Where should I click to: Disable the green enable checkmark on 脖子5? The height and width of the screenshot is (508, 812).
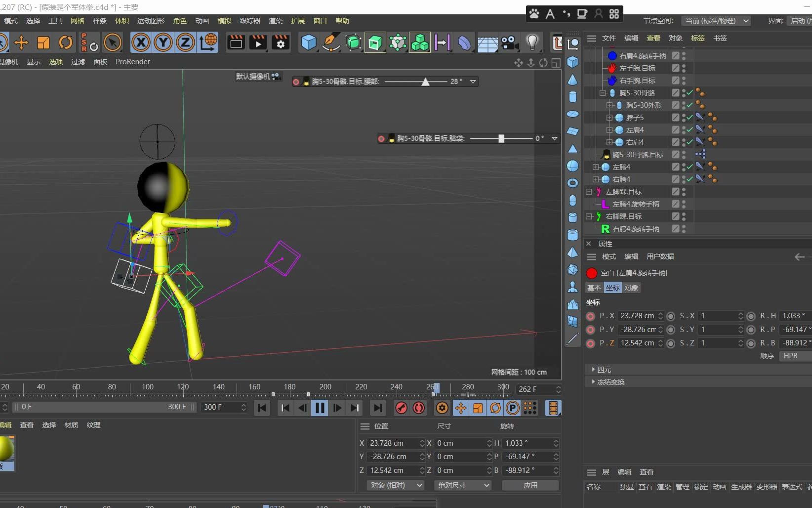click(x=689, y=117)
